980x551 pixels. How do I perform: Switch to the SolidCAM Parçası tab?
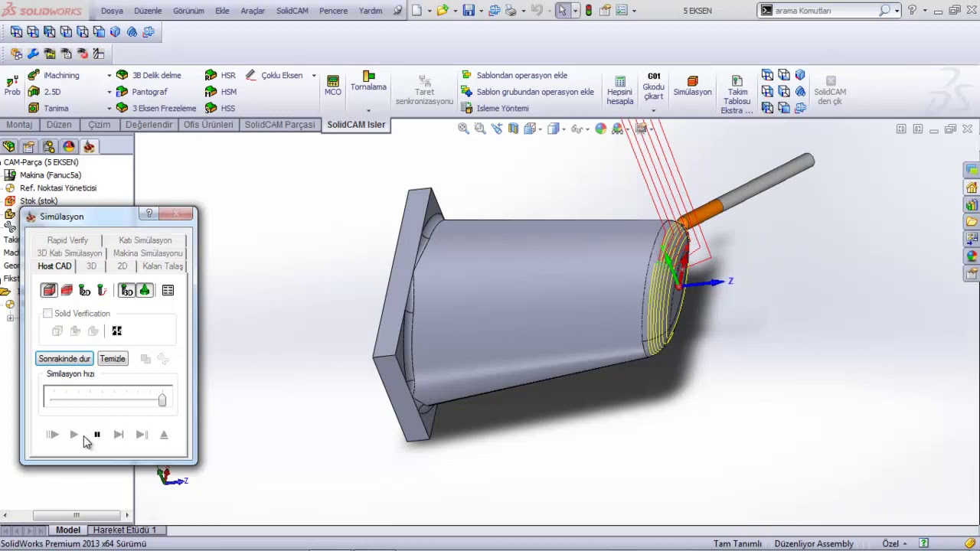[279, 125]
